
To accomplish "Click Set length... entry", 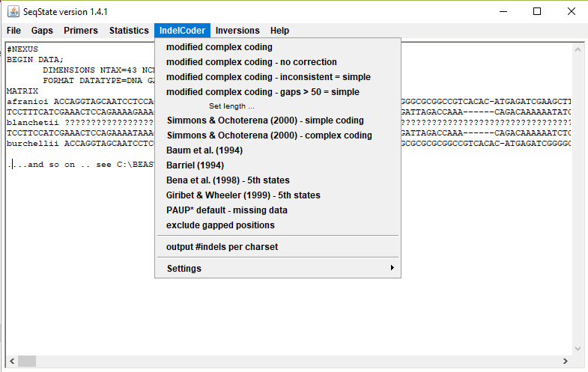I will (231, 106).
